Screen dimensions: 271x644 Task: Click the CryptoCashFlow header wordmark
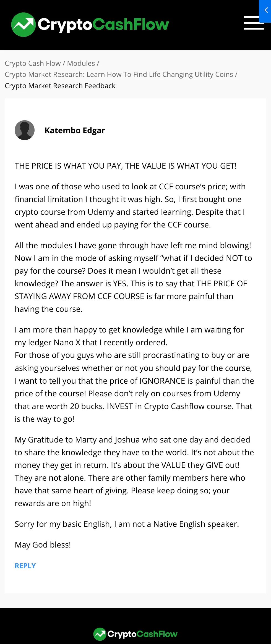click(103, 25)
